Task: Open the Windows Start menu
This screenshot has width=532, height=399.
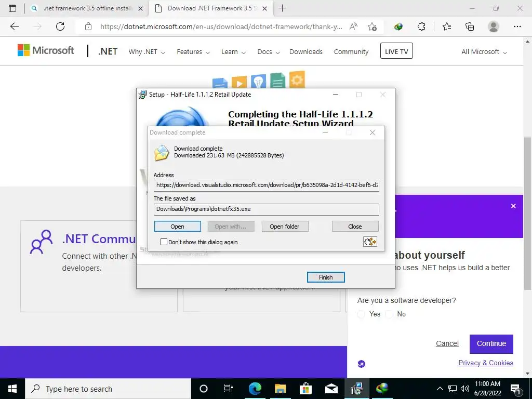Action: [12, 389]
